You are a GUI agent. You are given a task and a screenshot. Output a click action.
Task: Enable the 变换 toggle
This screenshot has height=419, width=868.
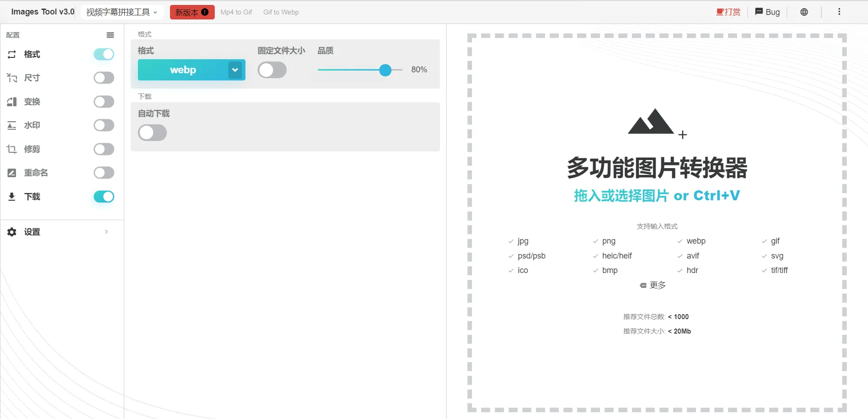[104, 102]
